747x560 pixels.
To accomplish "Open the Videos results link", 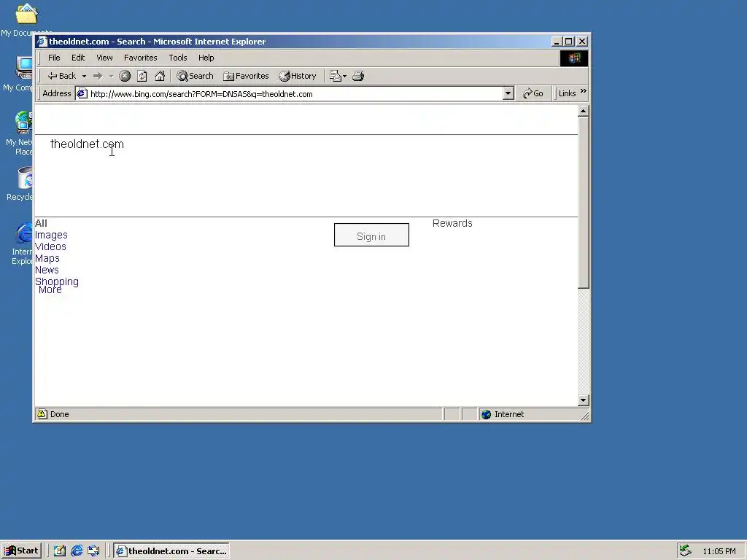I will (x=50, y=246).
